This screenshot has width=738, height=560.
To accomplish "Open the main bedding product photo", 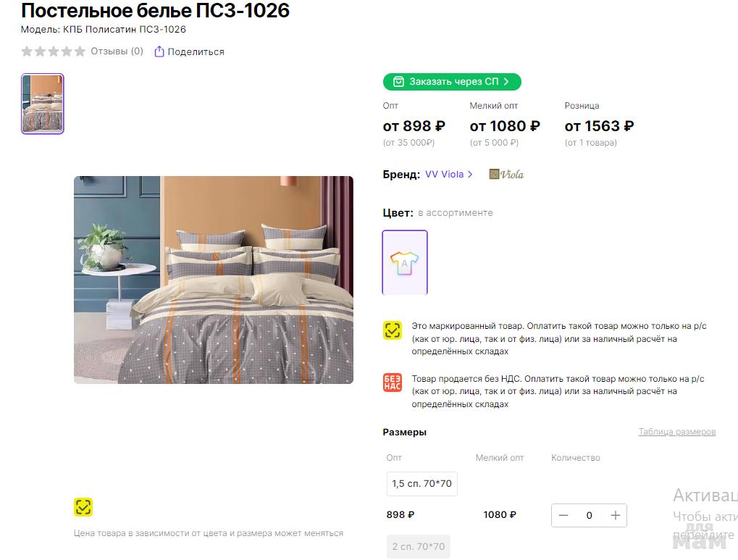I will click(214, 280).
